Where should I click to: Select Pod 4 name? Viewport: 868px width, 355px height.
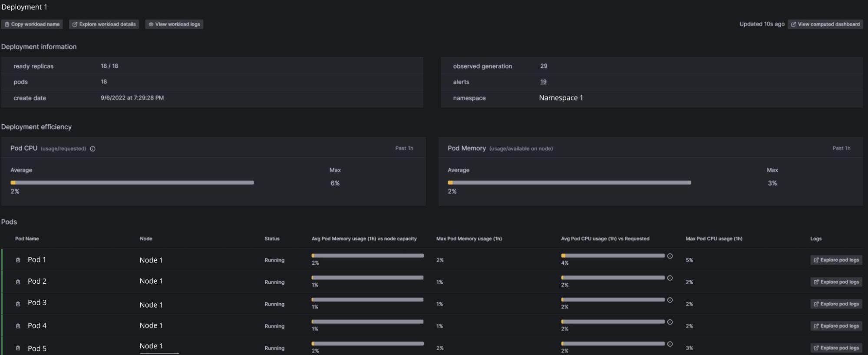[x=37, y=325]
